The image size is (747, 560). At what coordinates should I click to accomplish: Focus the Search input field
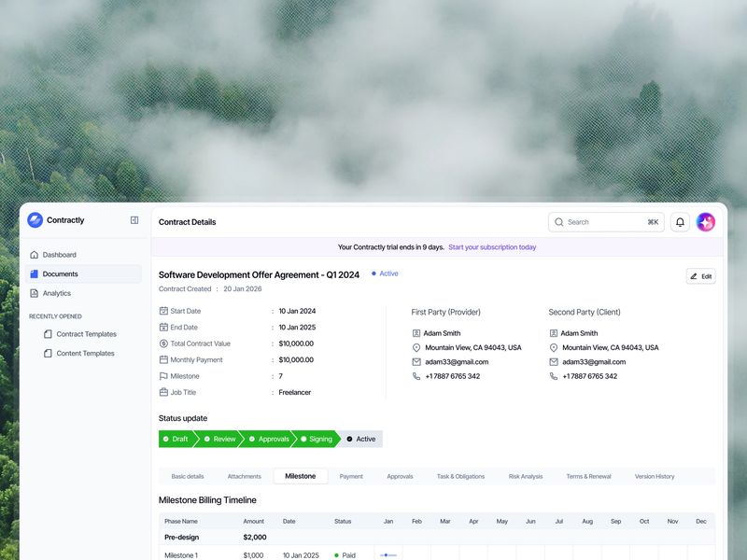pyautogui.click(x=606, y=222)
